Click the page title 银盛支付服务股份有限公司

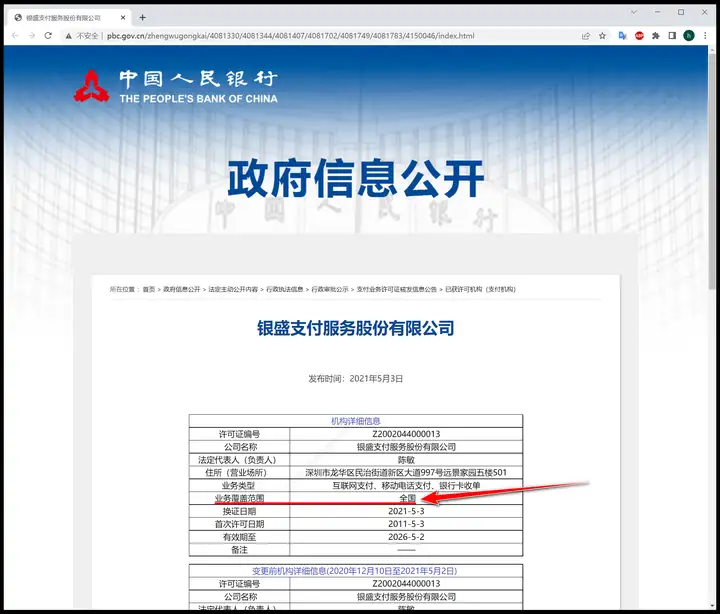tap(356, 328)
